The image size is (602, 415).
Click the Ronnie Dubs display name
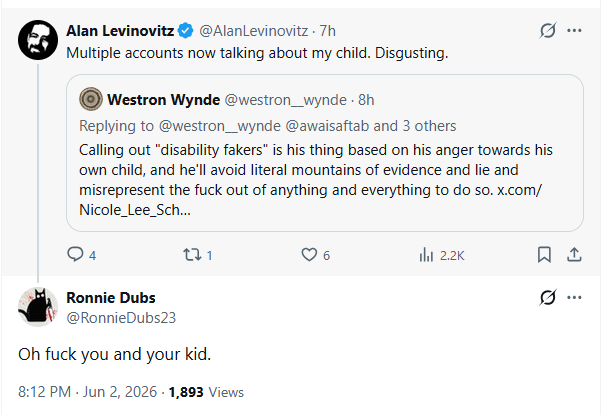point(111,298)
